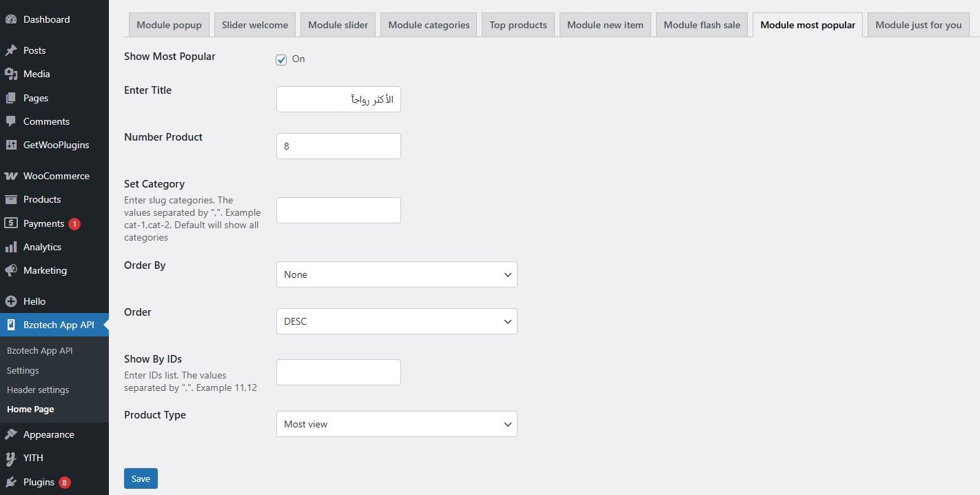Click the Analytics bar chart icon
Viewport: 980px width, 495px height.
tap(11, 247)
